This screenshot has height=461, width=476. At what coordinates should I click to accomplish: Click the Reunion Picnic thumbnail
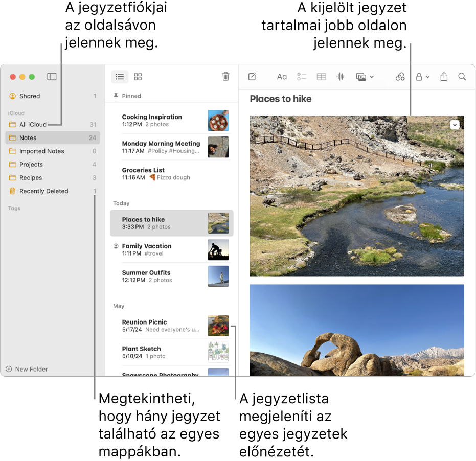[x=218, y=326]
